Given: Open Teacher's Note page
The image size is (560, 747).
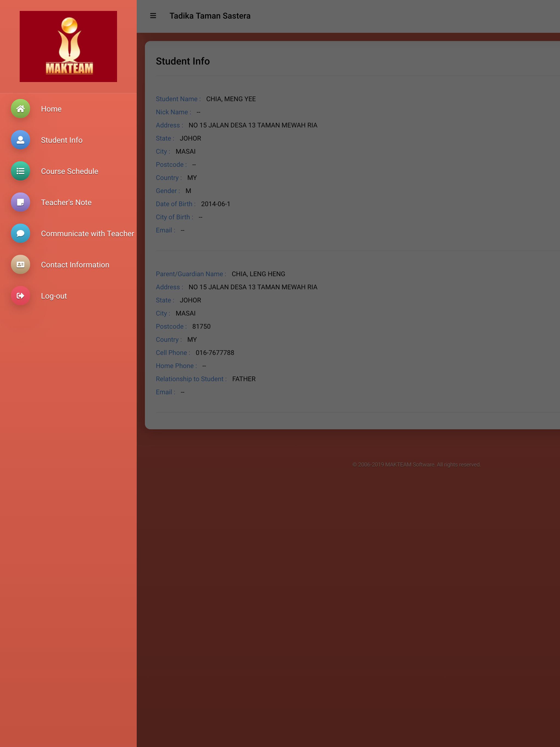Looking at the screenshot, I should coord(66,202).
